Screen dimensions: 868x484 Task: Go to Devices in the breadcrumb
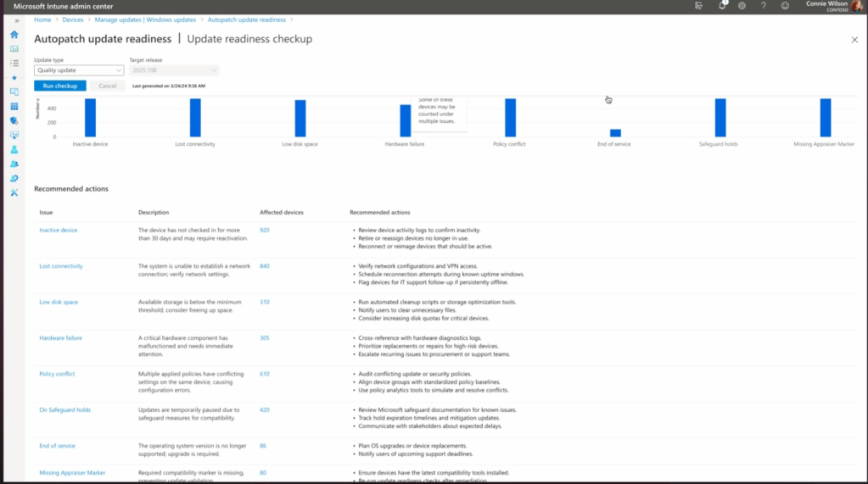pos(73,19)
